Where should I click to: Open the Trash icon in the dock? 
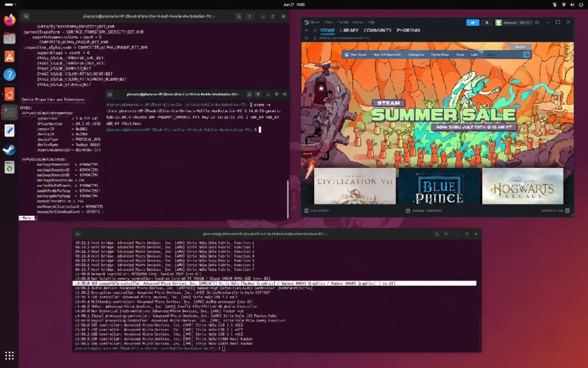(x=9, y=167)
